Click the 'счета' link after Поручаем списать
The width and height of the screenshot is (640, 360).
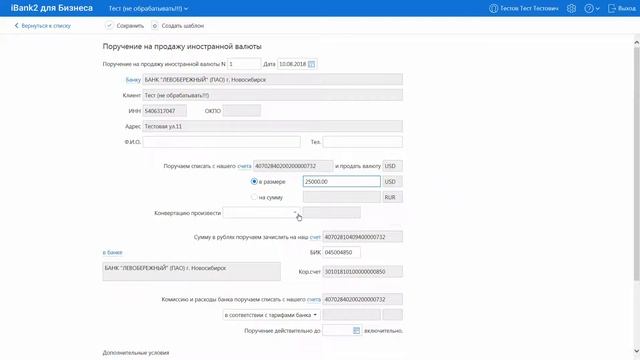tap(244, 166)
